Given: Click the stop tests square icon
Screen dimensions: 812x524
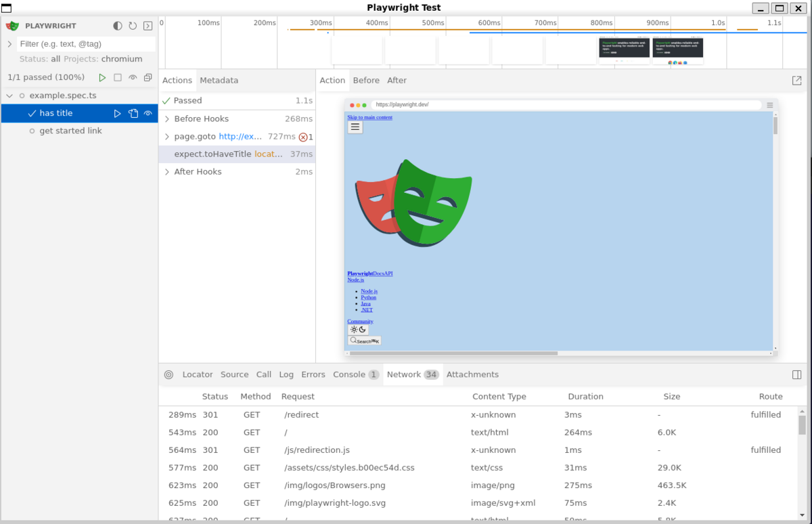Looking at the screenshot, I should (x=118, y=77).
